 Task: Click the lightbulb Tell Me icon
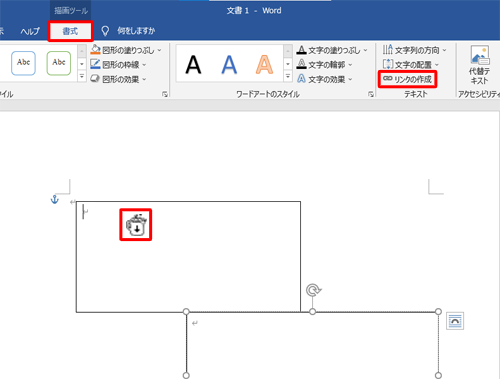pos(105,31)
